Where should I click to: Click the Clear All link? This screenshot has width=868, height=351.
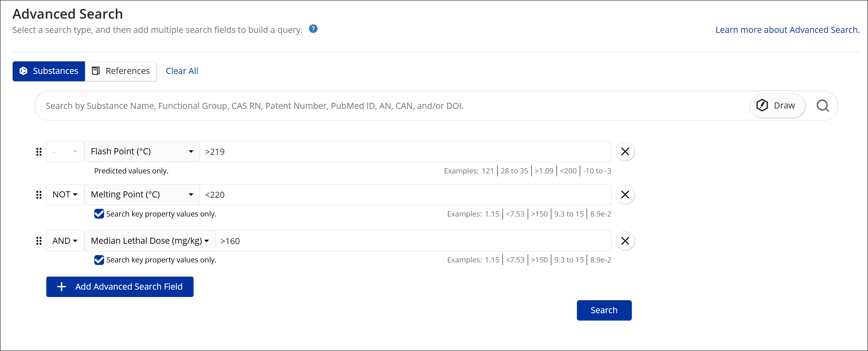click(x=182, y=71)
